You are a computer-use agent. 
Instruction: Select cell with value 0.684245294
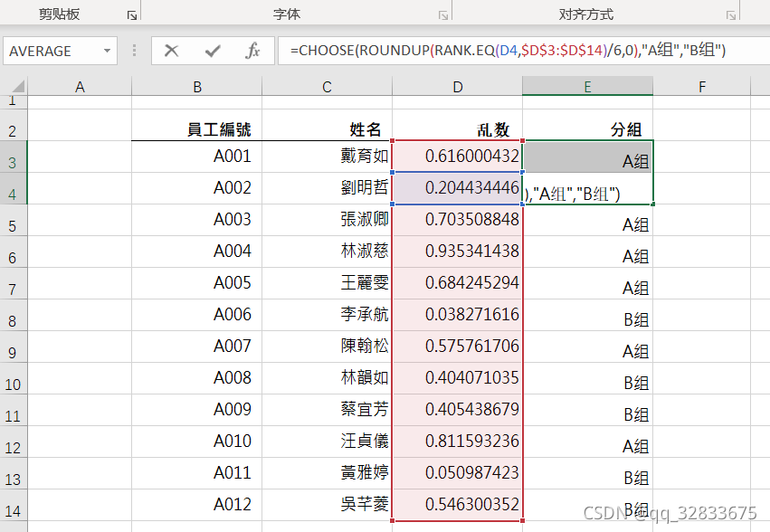click(457, 283)
